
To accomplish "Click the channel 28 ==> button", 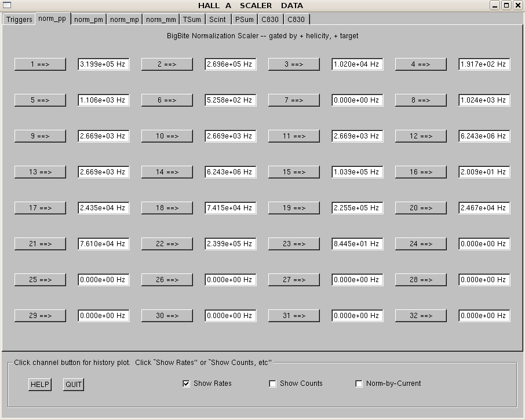I will click(x=421, y=280).
